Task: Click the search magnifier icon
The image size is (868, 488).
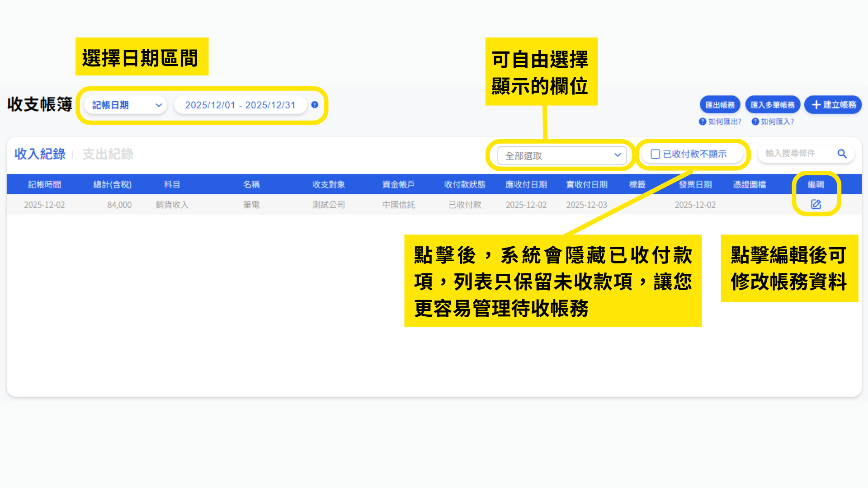Action: 842,154
